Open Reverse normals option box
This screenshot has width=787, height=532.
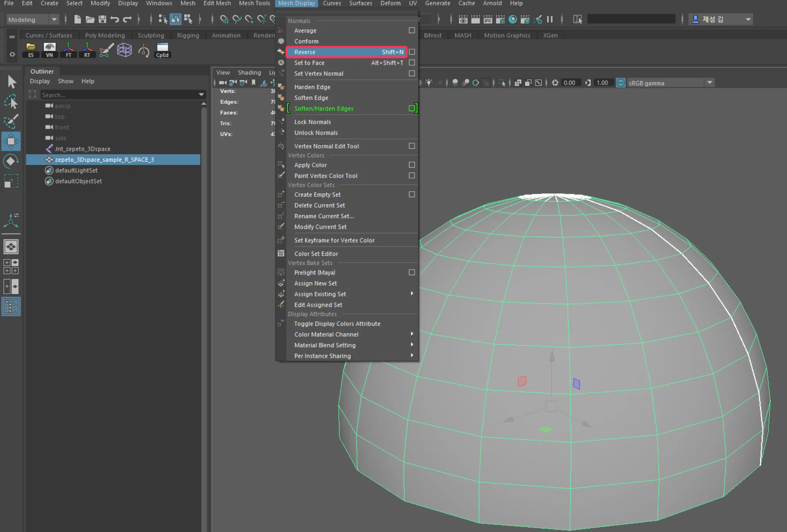(411, 52)
